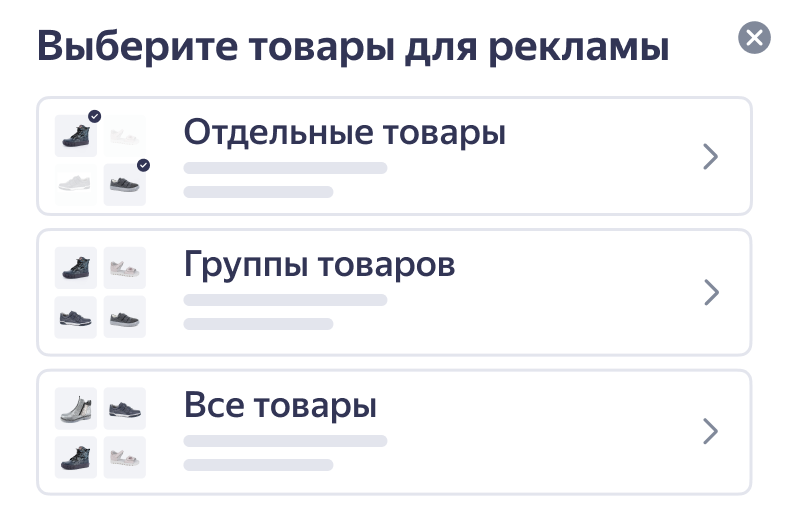Viewport: 792px width, 528px height.
Task: Expand chevron next to Отдельные товары
Action: [710, 156]
